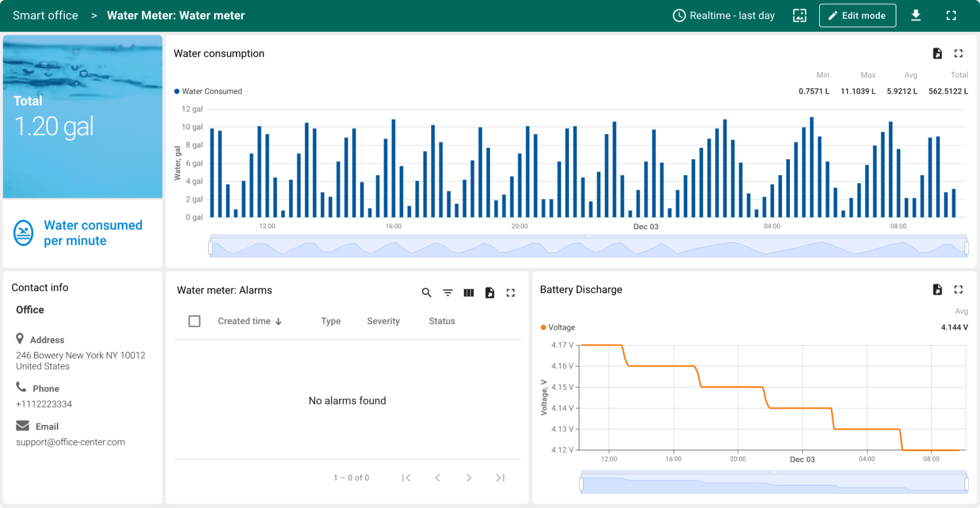Click the phone icon in Contact info

point(21,387)
